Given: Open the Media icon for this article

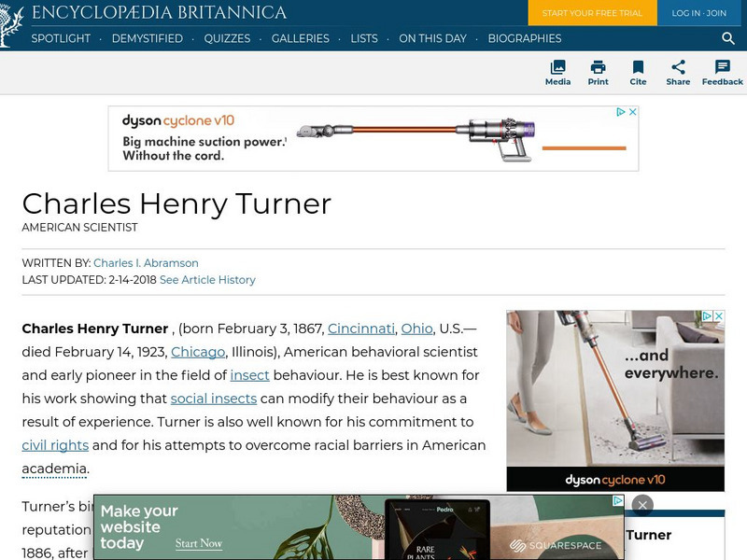Looking at the screenshot, I should 557,72.
